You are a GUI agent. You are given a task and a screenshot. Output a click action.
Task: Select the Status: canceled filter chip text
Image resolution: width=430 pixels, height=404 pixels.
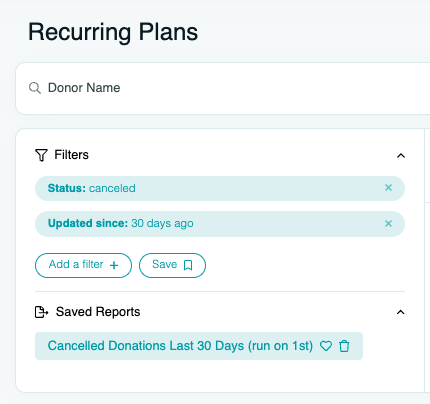(x=92, y=188)
